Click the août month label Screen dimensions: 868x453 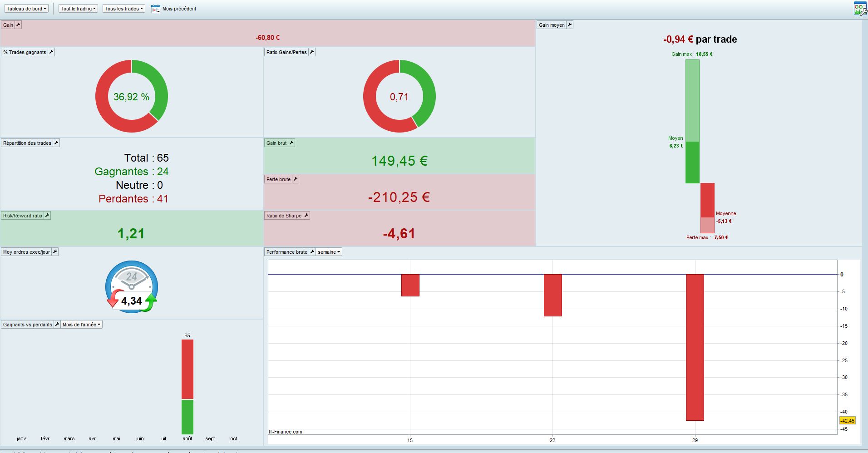[x=187, y=439]
